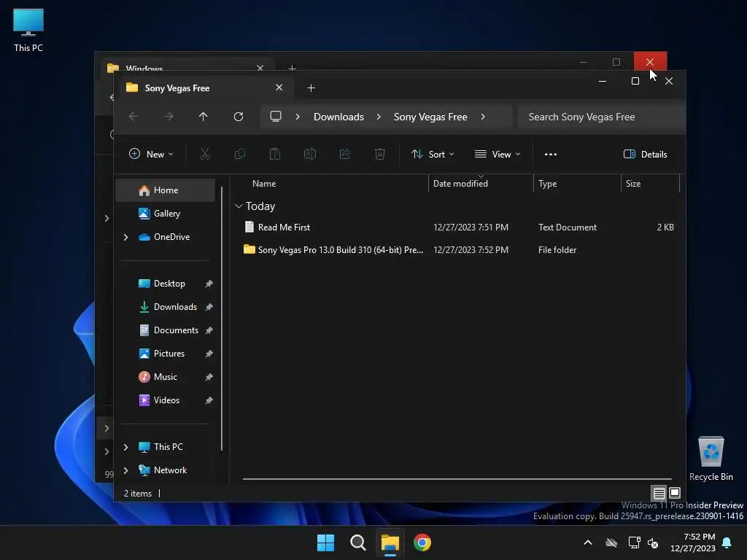This screenshot has width=747, height=560.
Task: Open Google Chrome from taskbar
Action: click(x=422, y=542)
